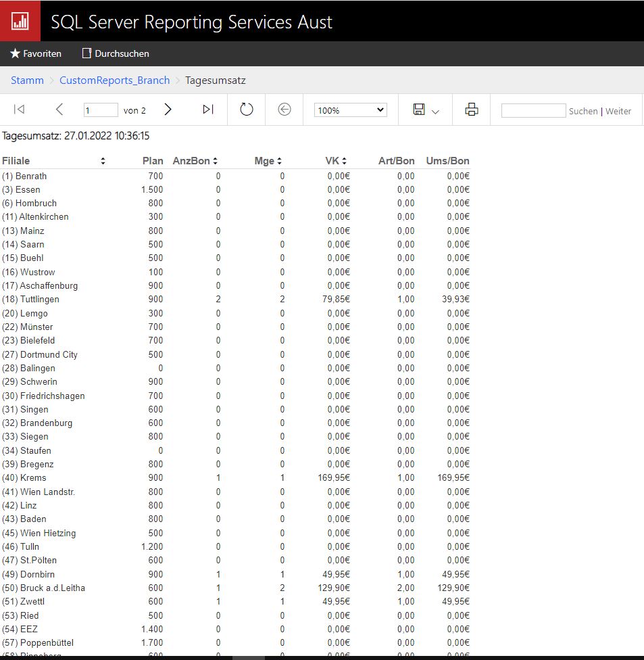Print the Tagesumsatz report
This screenshot has width=644, height=660.
coord(472,110)
